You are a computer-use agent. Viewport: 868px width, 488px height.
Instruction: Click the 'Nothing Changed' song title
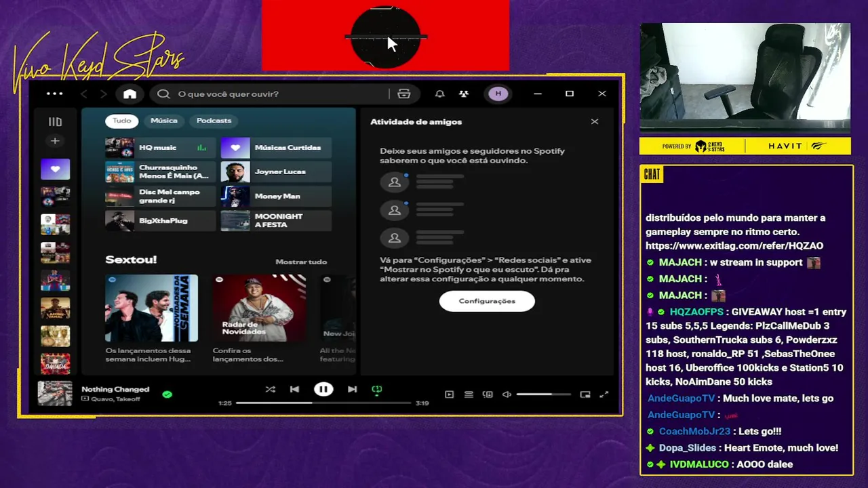pyautogui.click(x=115, y=389)
